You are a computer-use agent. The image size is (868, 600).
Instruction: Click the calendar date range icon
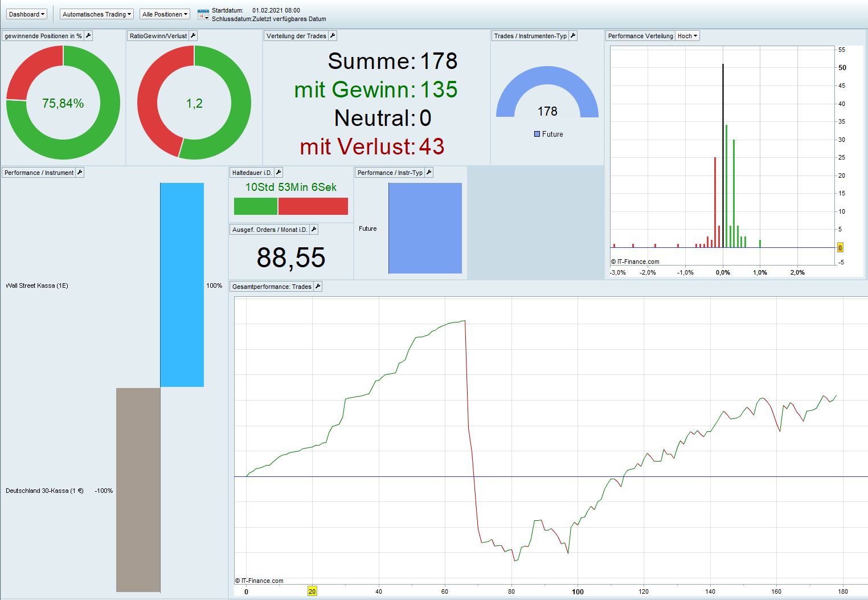[x=203, y=14]
